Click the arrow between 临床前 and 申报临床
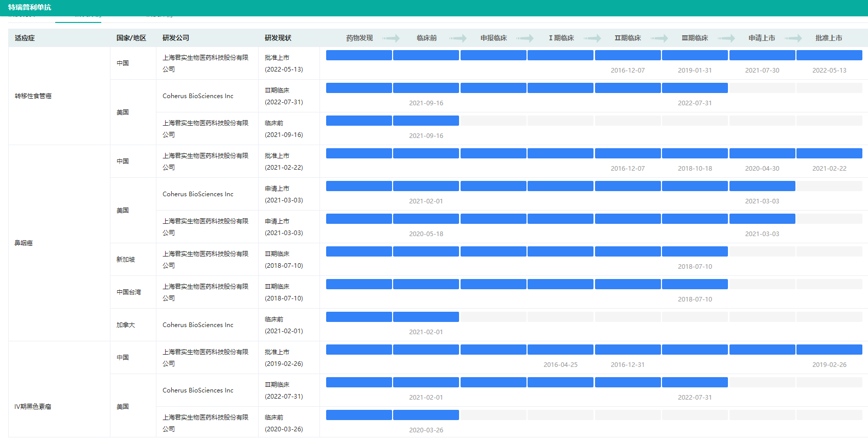868x440 pixels. click(x=458, y=38)
